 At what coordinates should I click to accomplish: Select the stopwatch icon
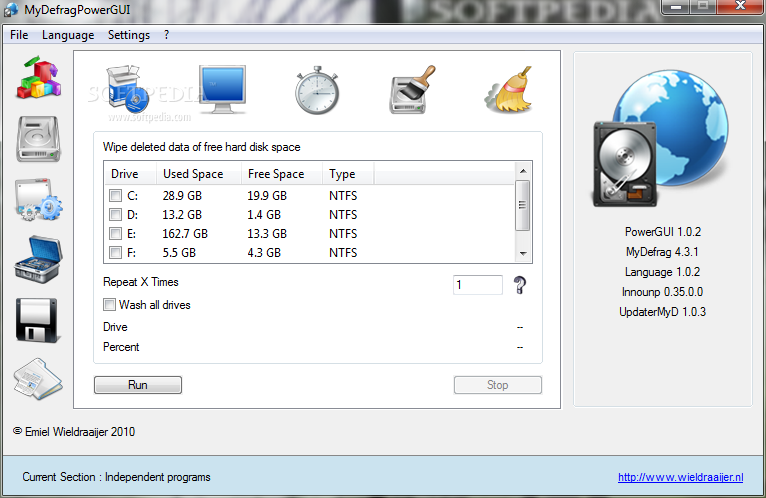click(317, 90)
